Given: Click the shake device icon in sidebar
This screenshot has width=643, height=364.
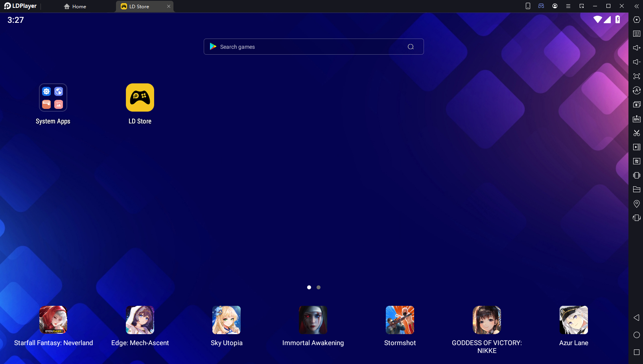Looking at the screenshot, I should point(637,175).
